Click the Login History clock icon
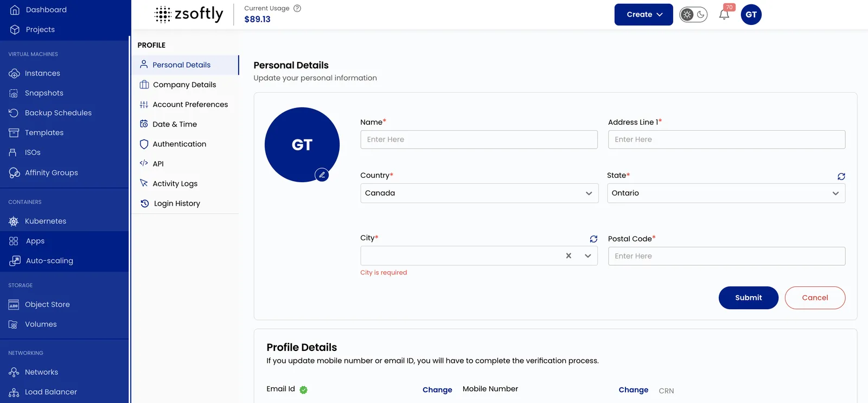This screenshot has height=403, width=868. coord(145,203)
